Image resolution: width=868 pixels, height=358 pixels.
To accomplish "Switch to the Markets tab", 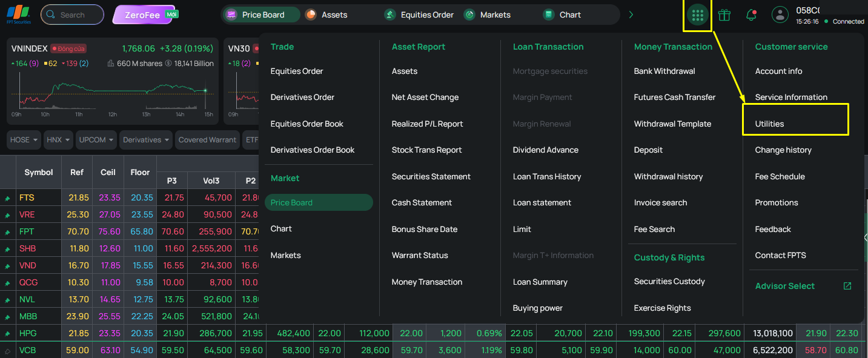I will coord(487,15).
